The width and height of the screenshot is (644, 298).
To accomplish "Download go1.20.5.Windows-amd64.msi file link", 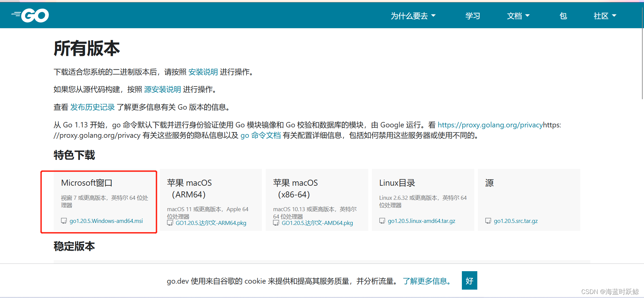I will (106, 221).
